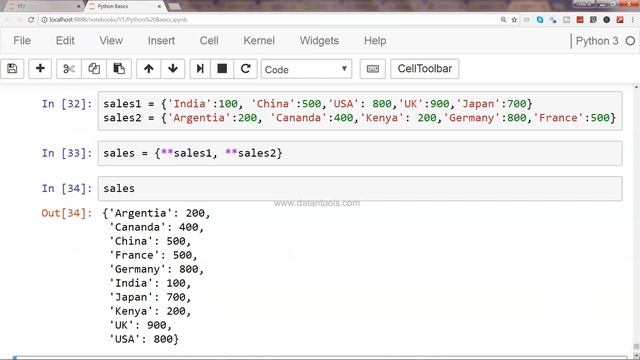The height and width of the screenshot is (360, 640).
Task: Focus code cell In [34] containing sales
Action: coord(360,189)
